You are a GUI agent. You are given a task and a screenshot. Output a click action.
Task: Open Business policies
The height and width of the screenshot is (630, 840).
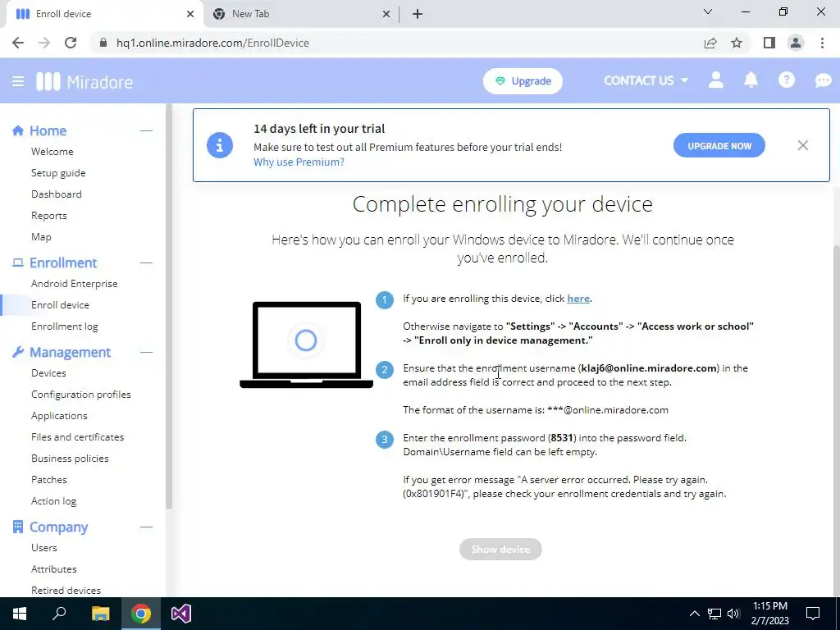[70, 459]
